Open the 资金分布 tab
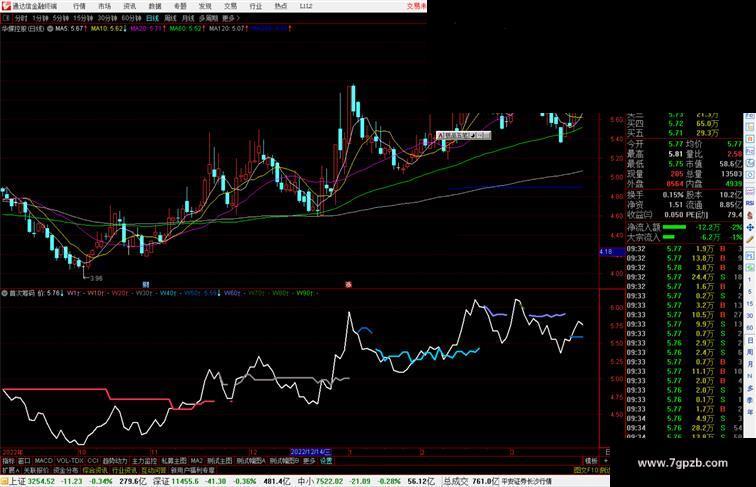 65,470
